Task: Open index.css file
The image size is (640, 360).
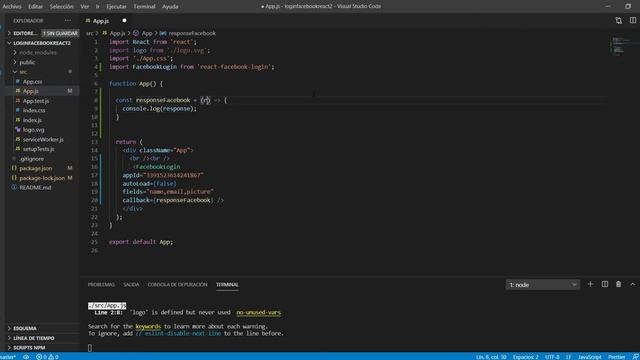Action: [x=34, y=110]
